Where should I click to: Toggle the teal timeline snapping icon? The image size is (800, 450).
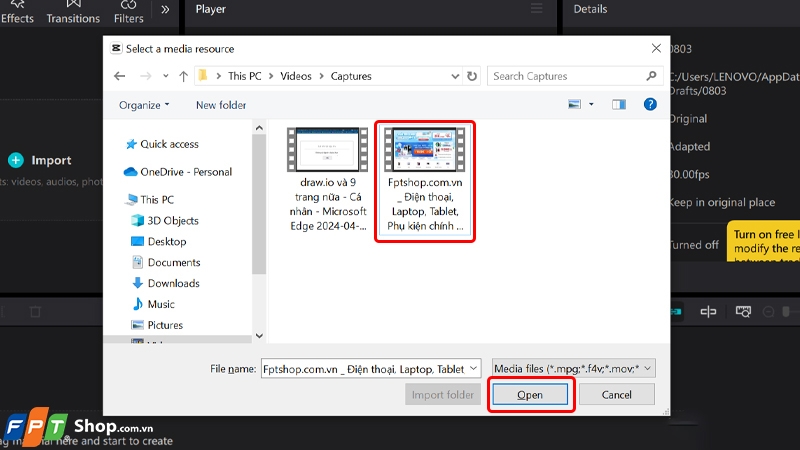coord(676,311)
